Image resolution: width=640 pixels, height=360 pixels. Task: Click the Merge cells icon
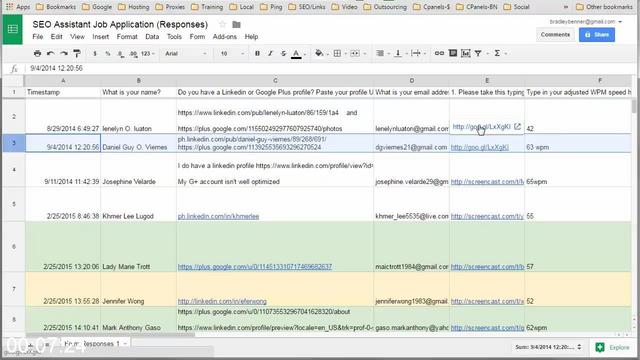point(355,53)
